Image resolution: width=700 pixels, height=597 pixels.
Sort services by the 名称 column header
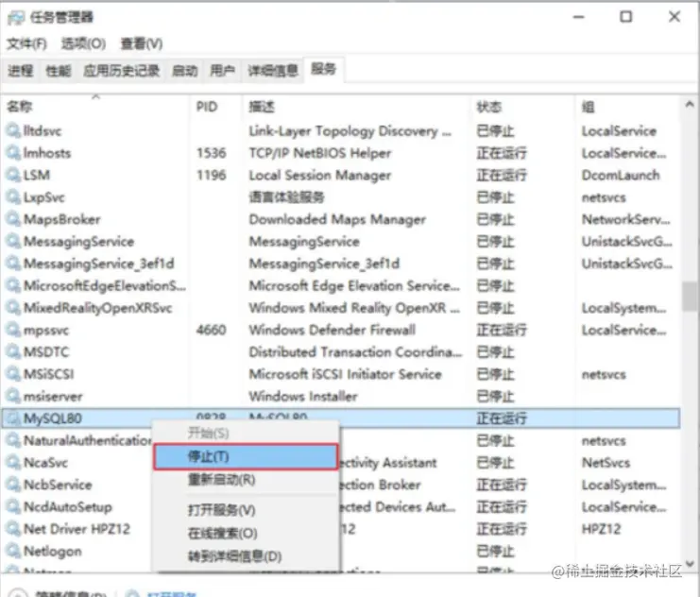[x=96, y=107]
